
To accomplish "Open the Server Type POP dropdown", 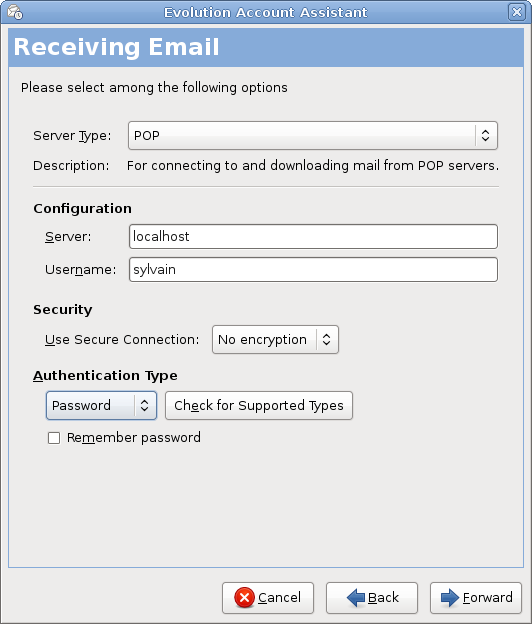I will pos(313,135).
